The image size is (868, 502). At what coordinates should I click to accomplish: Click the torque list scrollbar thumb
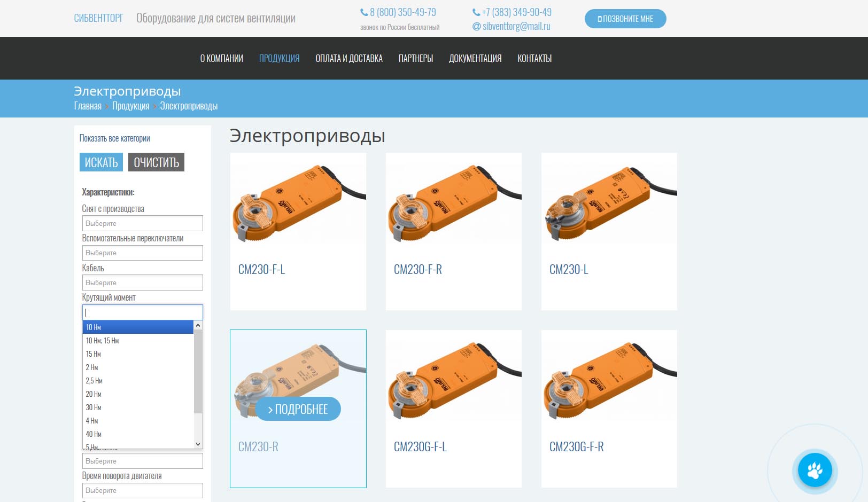point(198,371)
